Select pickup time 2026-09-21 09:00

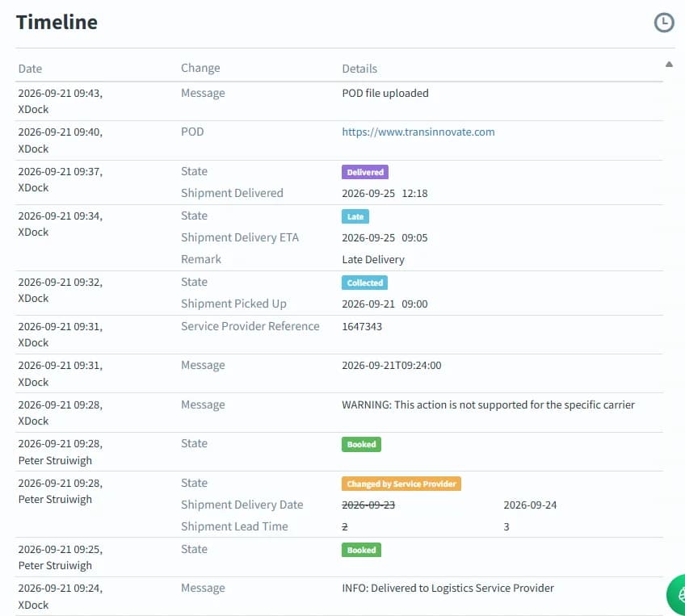(385, 304)
